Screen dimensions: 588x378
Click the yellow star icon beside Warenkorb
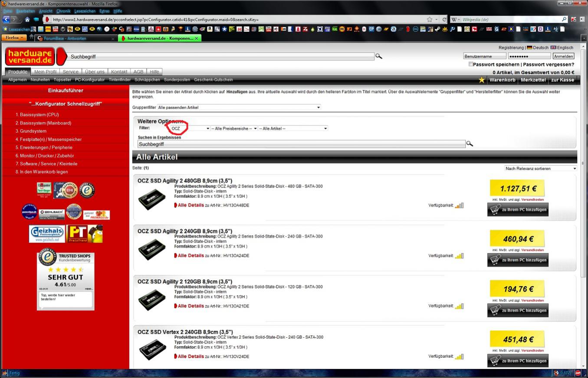(x=482, y=80)
